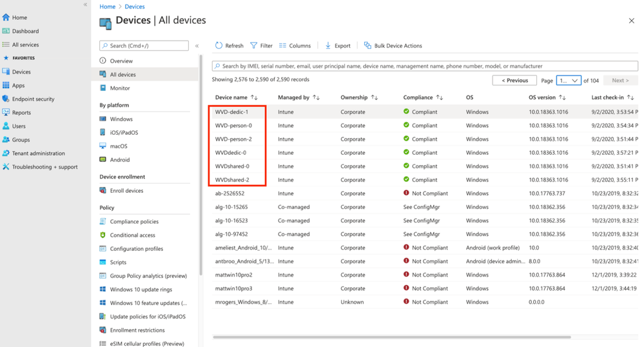The image size is (644, 347).
Task: Select the Devices icon under Favorites
Action: click(x=6, y=72)
